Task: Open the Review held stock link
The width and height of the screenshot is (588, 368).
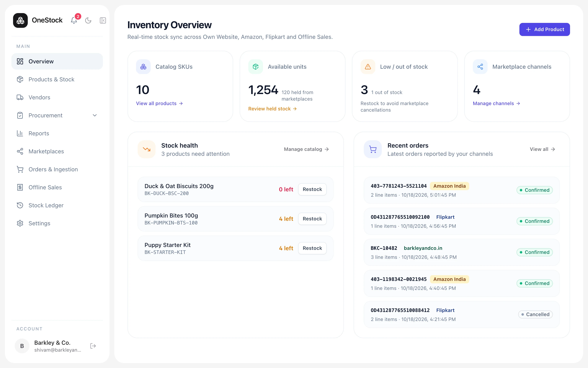Action: [x=272, y=109]
